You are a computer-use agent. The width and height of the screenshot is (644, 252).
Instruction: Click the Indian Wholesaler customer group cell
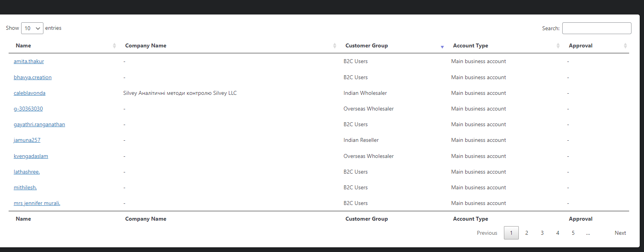pyautogui.click(x=365, y=93)
